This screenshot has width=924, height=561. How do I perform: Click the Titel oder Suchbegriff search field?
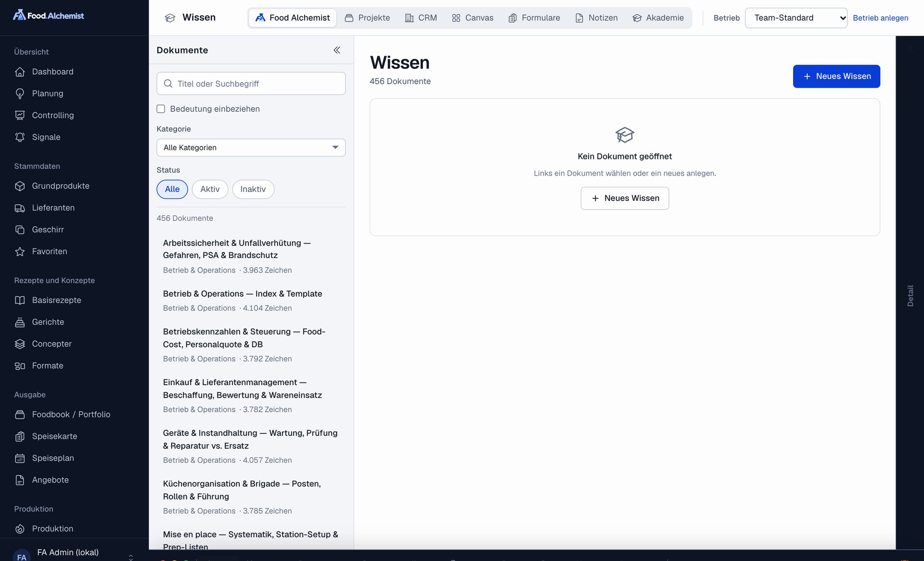point(251,83)
